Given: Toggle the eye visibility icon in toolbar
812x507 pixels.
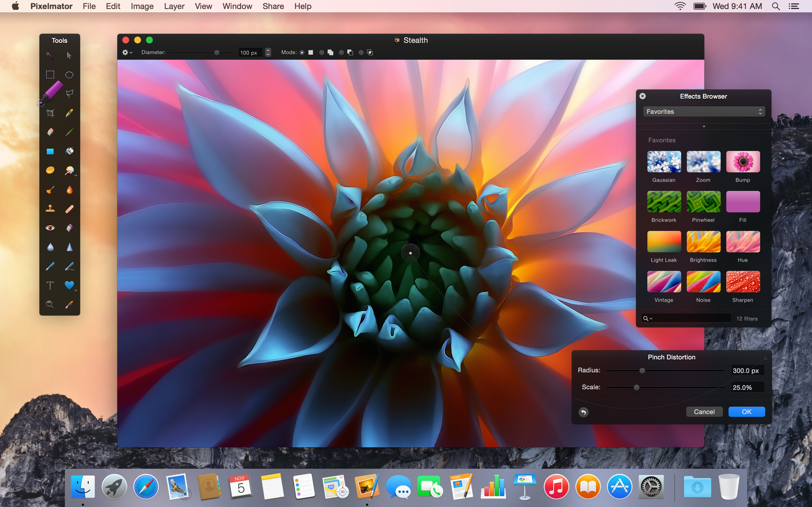Looking at the screenshot, I should tap(50, 227).
